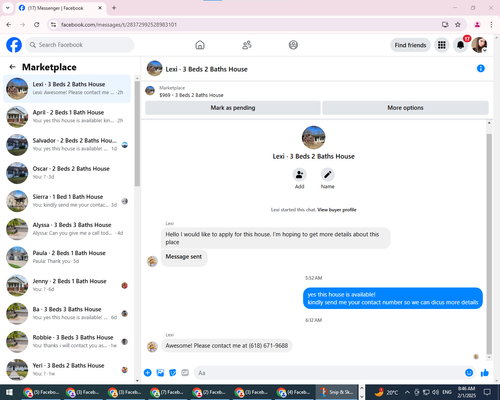This screenshot has height=400, width=500.
Task: Click Lexi's phone number message bubble
Action: click(227, 346)
